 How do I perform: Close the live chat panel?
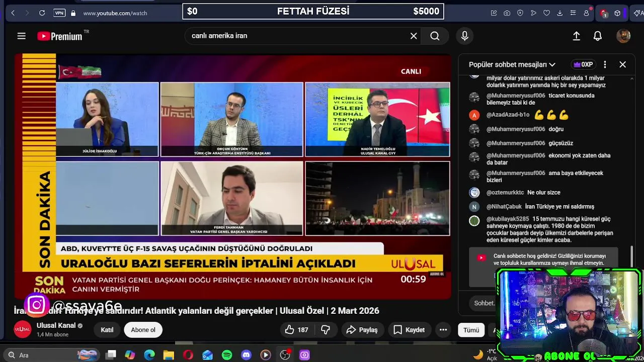pos(622,64)
